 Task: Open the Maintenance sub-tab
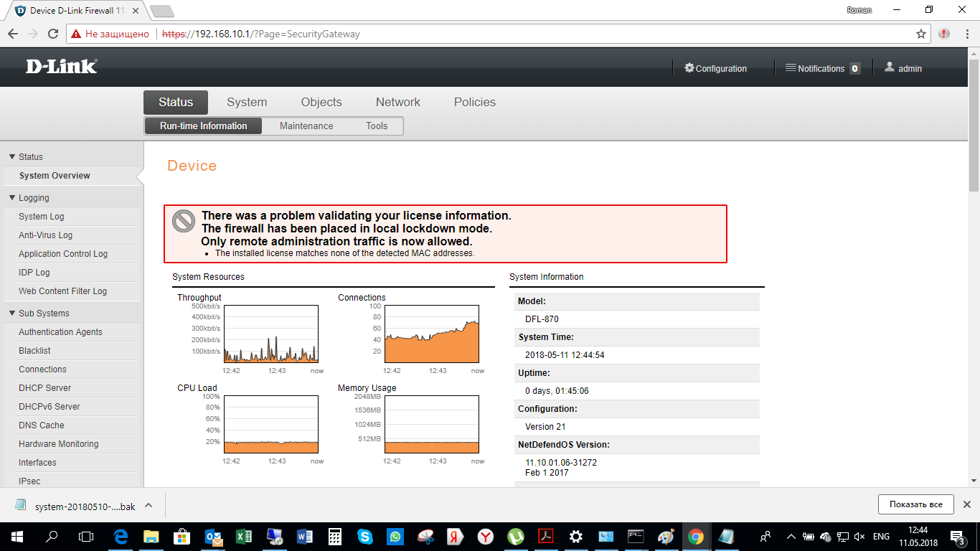[306, 126]
